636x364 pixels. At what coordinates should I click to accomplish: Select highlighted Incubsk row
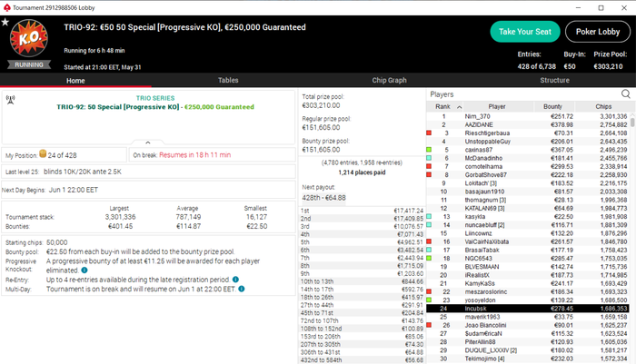click(x=528, y=309)
